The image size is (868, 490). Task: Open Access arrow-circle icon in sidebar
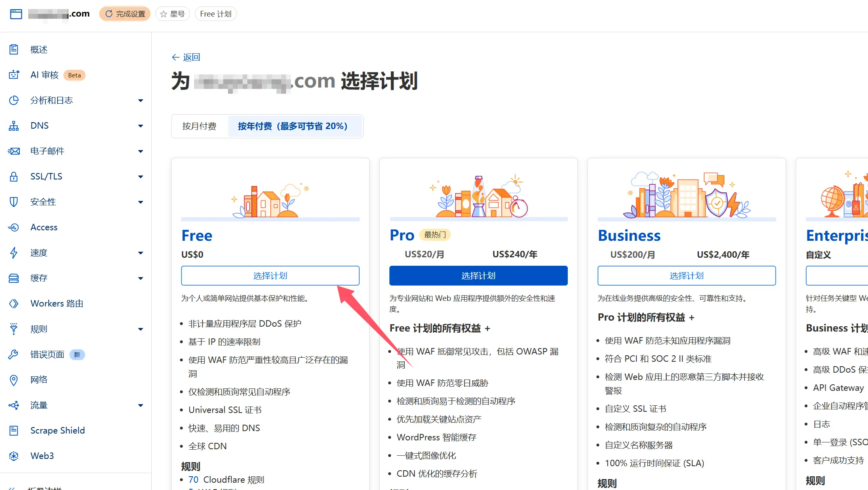pos(14,227)
